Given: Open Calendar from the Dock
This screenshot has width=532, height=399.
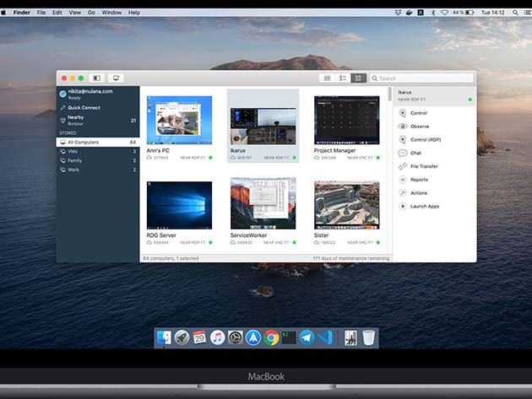Looking at the screenshot, I should pos(199,337).
